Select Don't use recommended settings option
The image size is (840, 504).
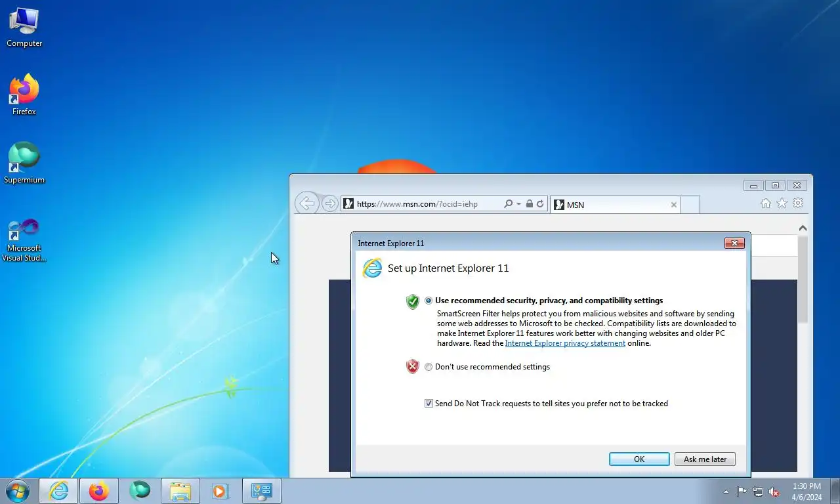point(429,367)
